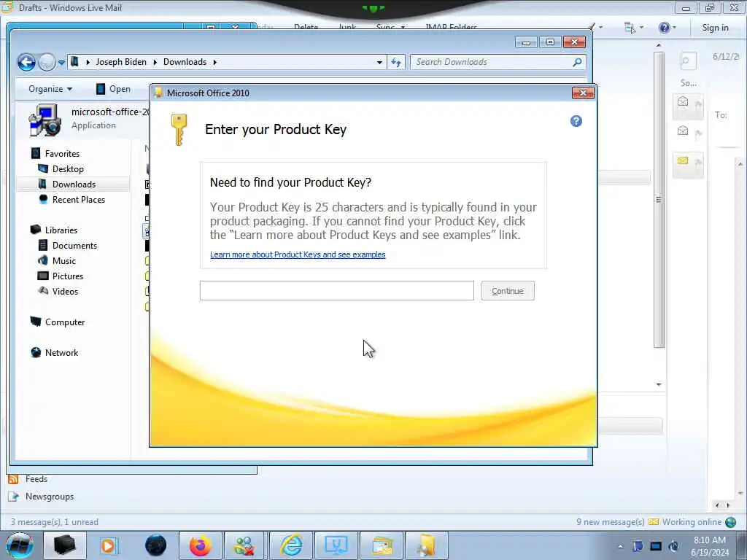Close the Microsoft Office 2010 dialog

(x=583, y=93)
